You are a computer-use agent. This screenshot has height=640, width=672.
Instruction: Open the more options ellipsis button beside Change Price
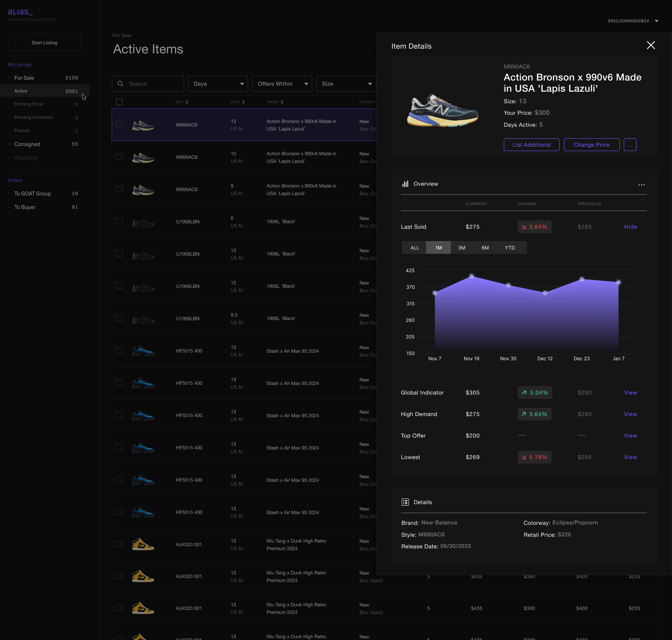630,145
